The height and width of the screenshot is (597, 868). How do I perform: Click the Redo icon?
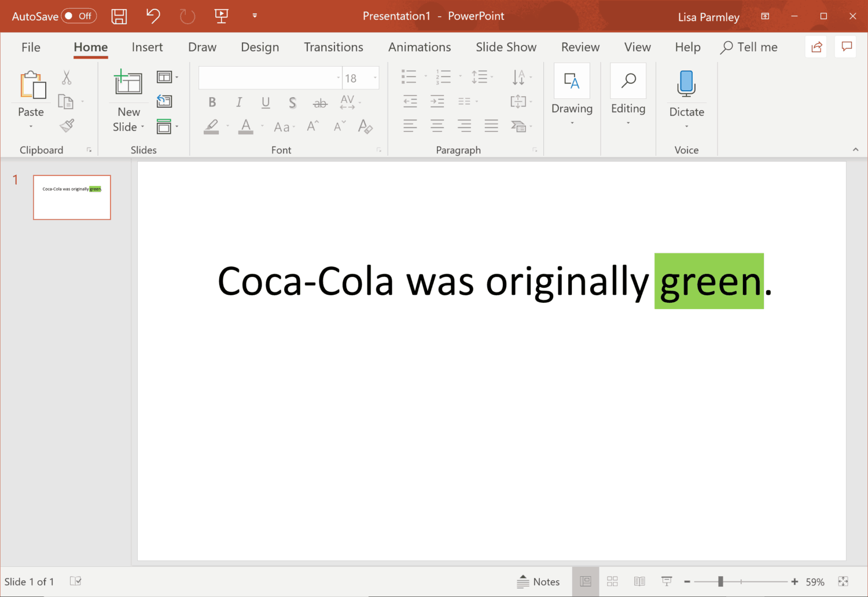187,16
